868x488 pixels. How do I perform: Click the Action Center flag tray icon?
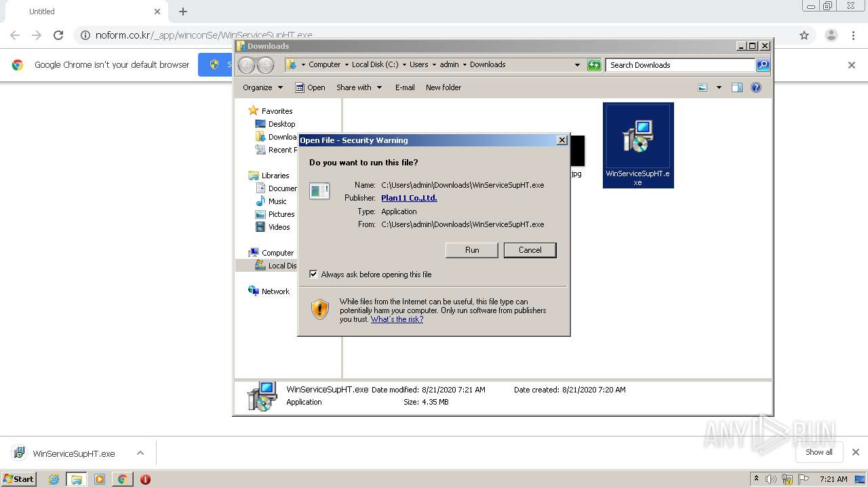804,479
